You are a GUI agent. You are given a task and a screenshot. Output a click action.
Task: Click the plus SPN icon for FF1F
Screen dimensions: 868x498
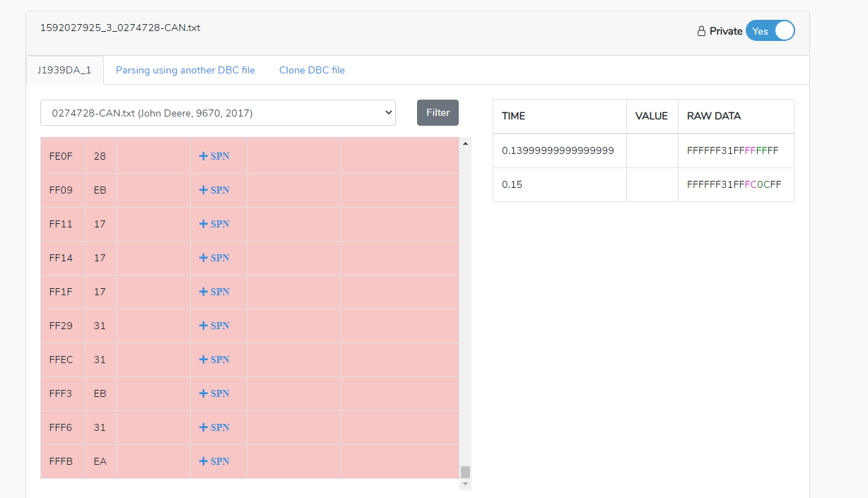point(214,292)
